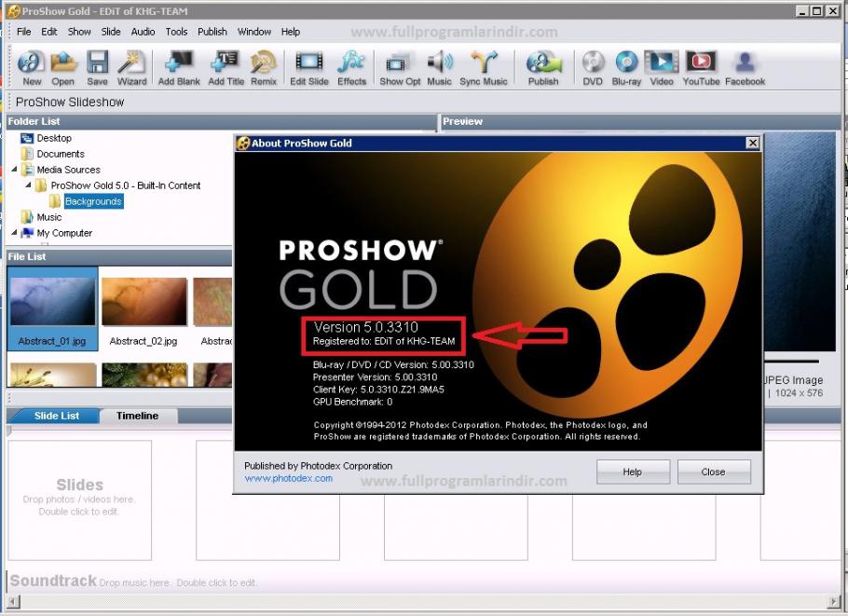Click the GPU Benchmark: 0 line
This screenshot has width=848, height=616.
[x=352, y=402]
